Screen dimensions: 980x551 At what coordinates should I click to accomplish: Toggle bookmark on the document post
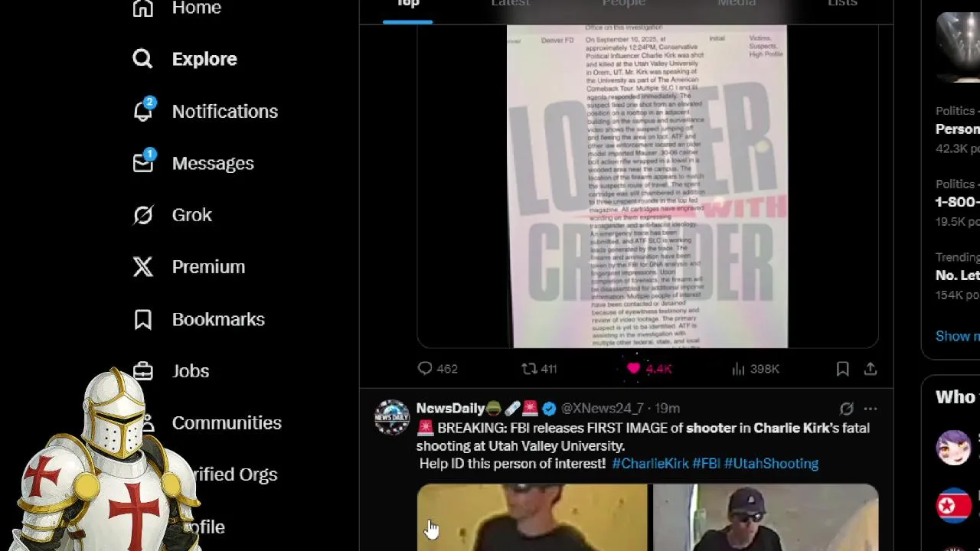[842, 369]
